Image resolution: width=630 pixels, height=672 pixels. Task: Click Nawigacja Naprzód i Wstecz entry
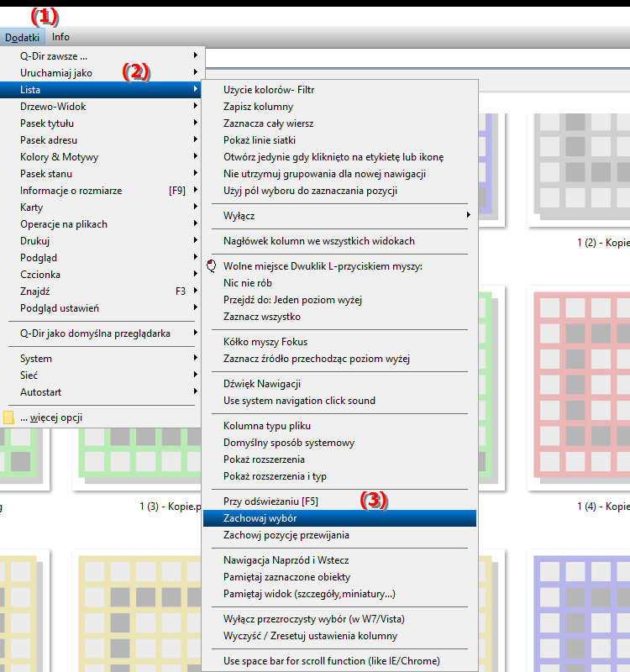(x=339, y=560)
